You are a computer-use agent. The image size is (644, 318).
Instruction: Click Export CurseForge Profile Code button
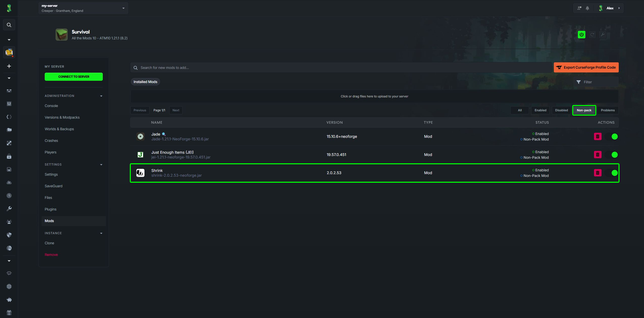[x=586, y=67]
